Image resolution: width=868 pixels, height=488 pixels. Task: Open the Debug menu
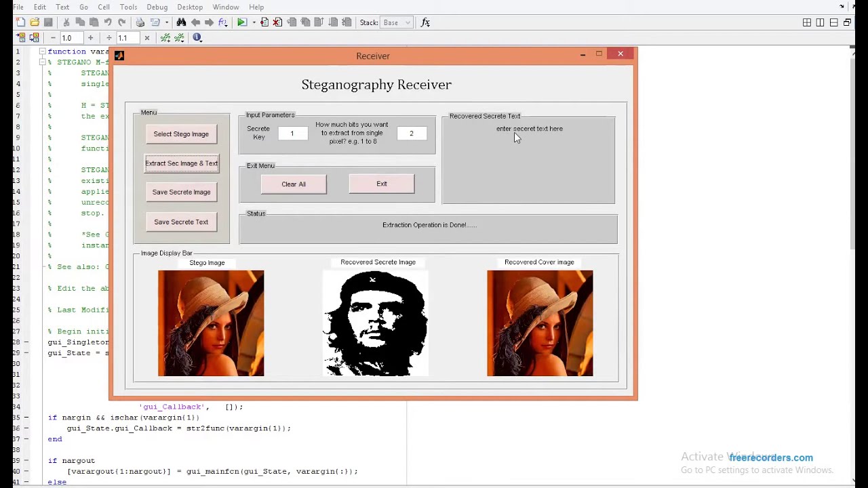(x=157, y=7)
